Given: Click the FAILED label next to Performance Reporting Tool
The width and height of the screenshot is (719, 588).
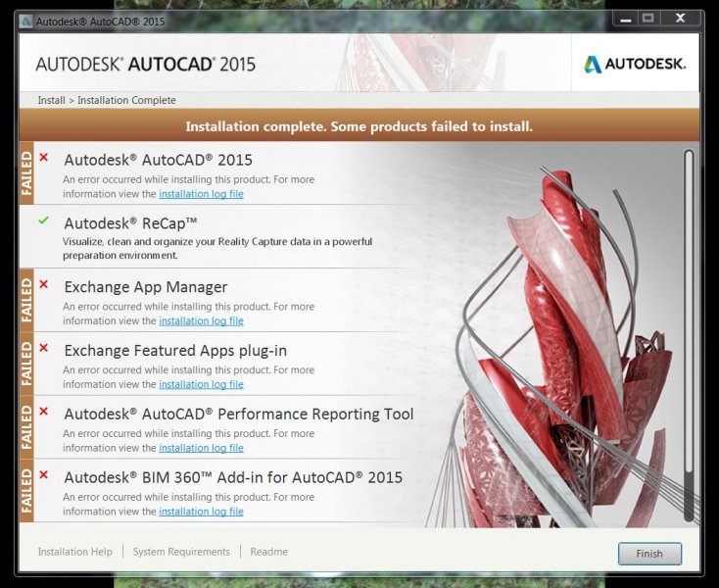Looking at the screenshot, I should pos(26,427).
